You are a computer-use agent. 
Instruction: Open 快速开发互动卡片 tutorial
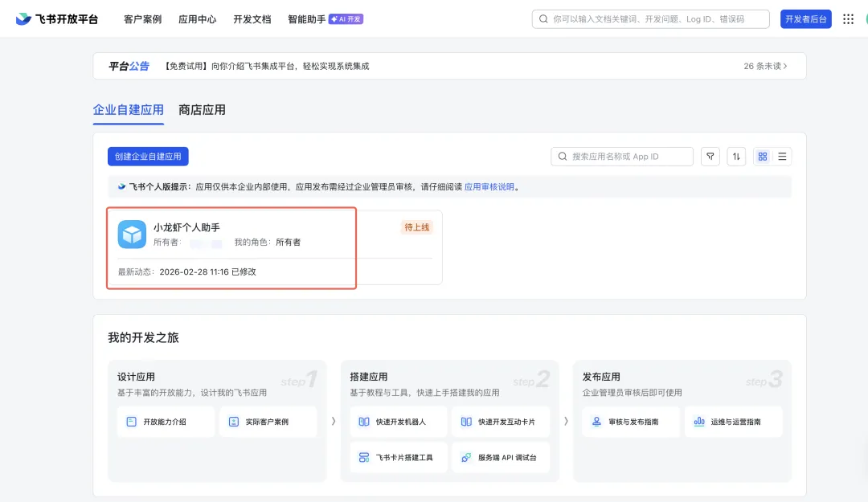tap(501, 422)
